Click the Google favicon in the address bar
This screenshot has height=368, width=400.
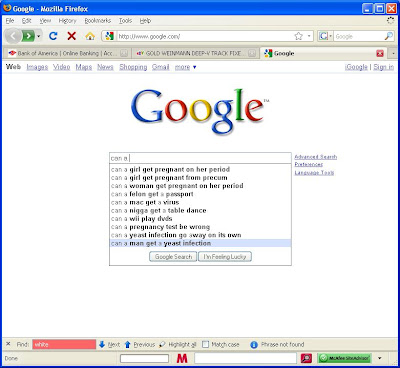pos(109,36)
